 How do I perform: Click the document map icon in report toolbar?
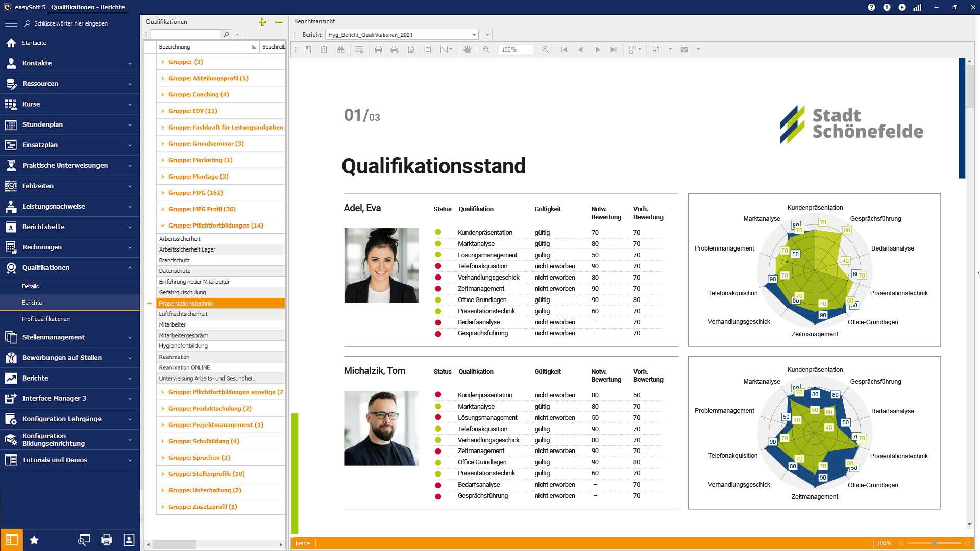[x=308, y=49]
